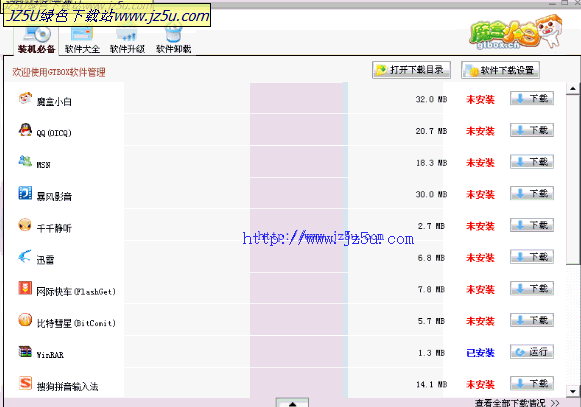Click the 千千静听 icon
The height and width of the screenshot is (407, 581).
click(25, 225)
